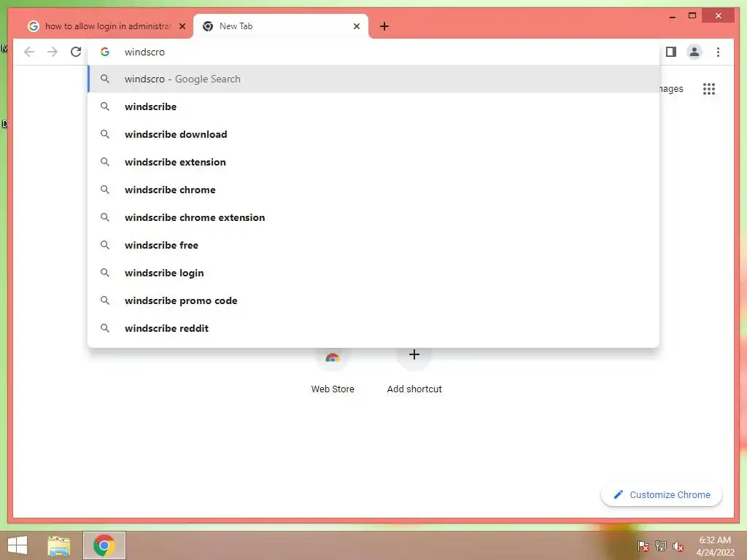Open the Web Store shortcut

[333, 371]
